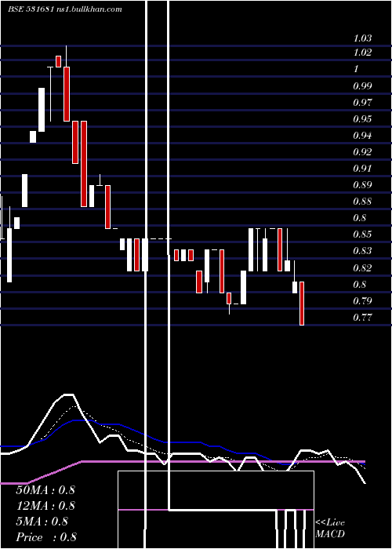
Task: Click the 0.89 price axis label
Action: coord(362,185)
